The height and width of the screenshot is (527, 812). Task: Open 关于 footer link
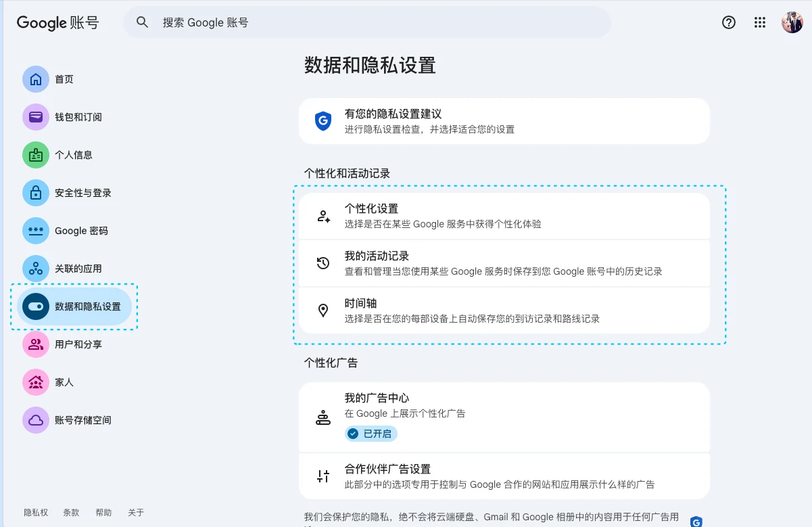pyautogui.click(x=136, y=513)
